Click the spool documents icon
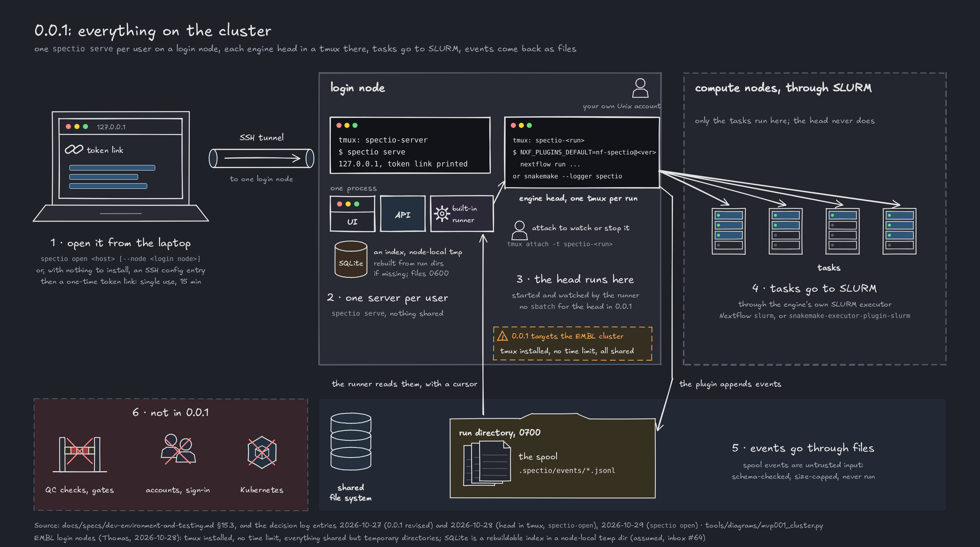The width and height of the screenshot is (980, 547). click(x=487, y=463)
